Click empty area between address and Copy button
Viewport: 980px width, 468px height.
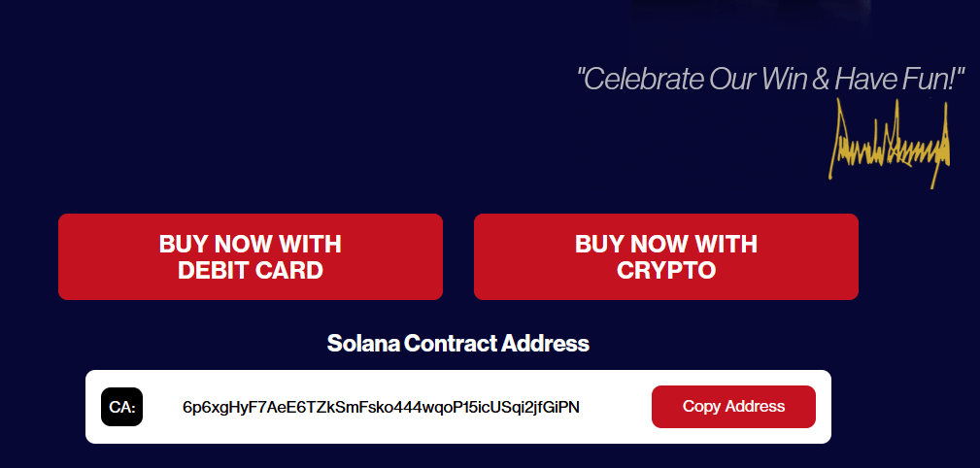(x=616, y=407)
